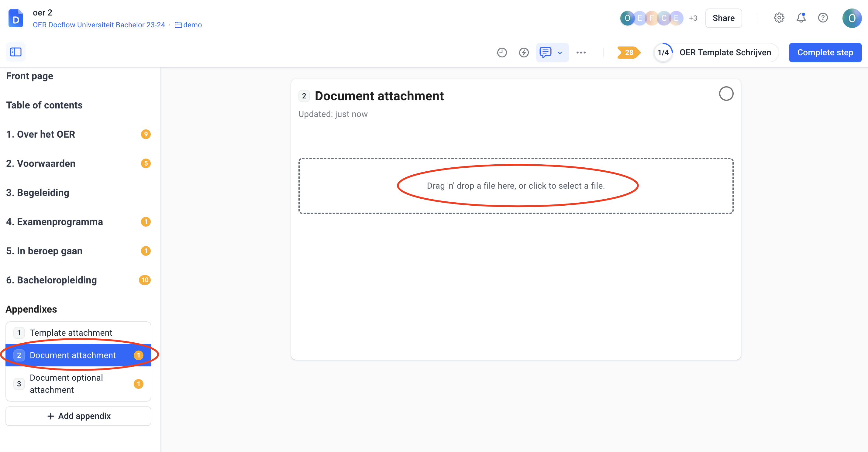This screenshot has width=868, height=452.
Task: Select the Template attachment appendix
Action: pos(71,332)
